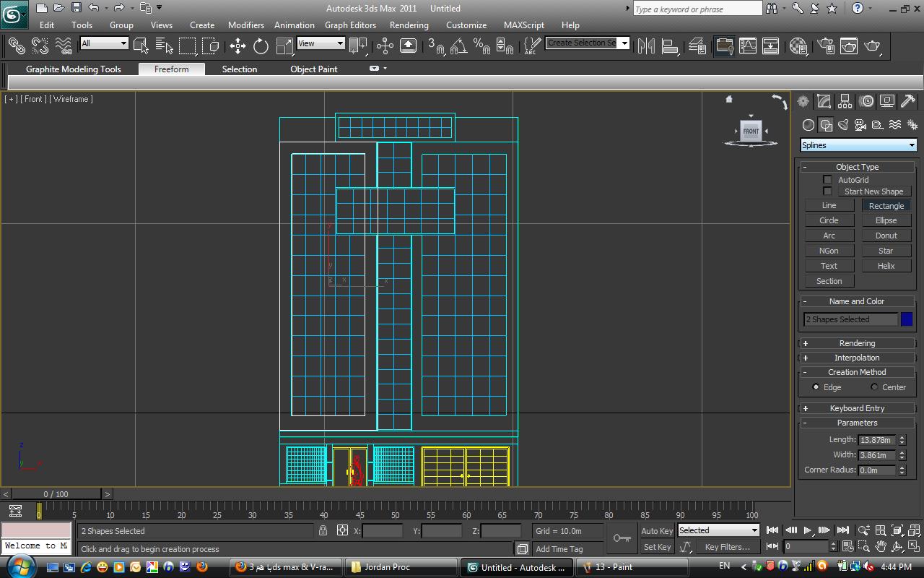Screen dimensions: 924x578
Task: Click the Mirror tool icon
Action: coord(646,46)
